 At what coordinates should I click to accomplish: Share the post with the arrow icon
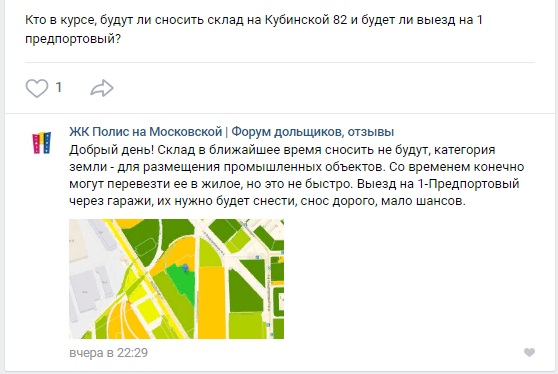(x=102, y=88)
